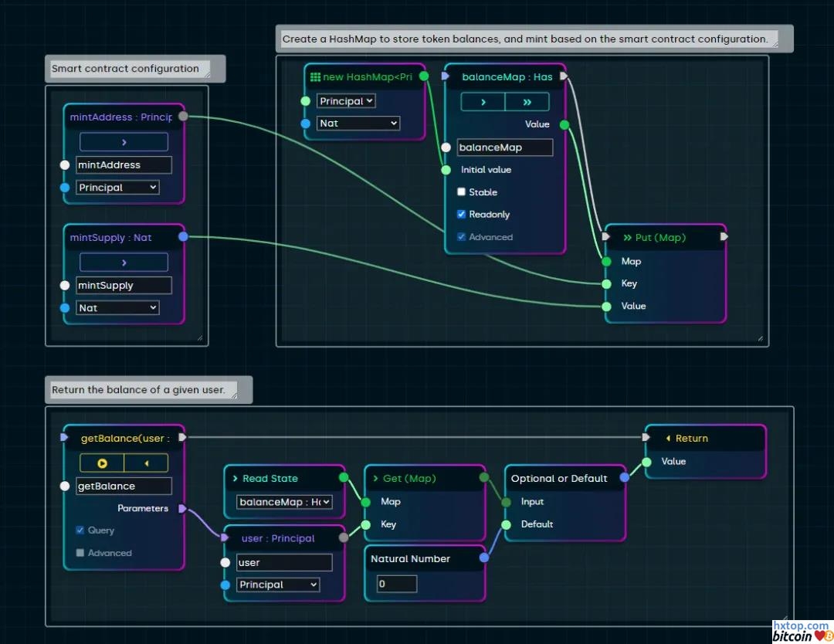The height and width of the screenshot is (644, 834).
Task: Open the balanceMap dropdown in Read State node
Action: click(284, 502)
